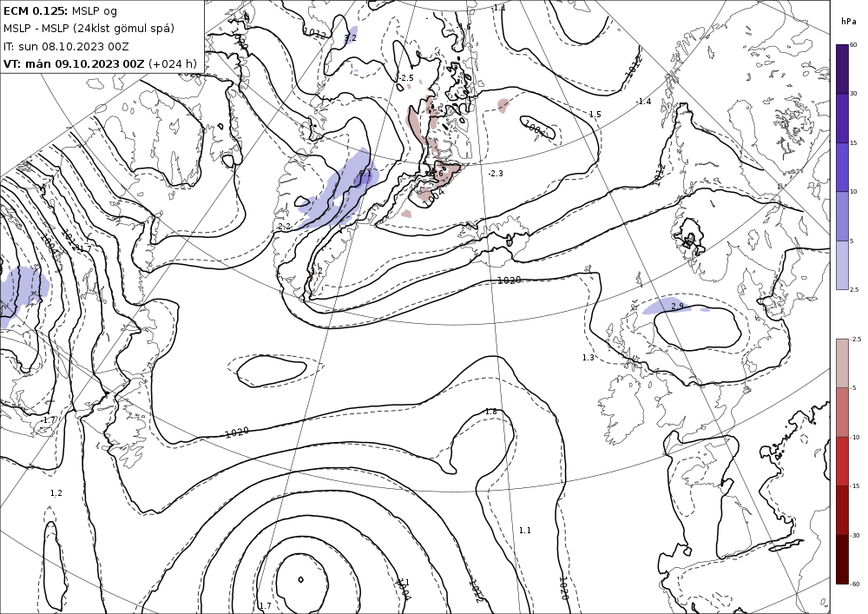Click the '-1.4' value in the upper right

644,102
